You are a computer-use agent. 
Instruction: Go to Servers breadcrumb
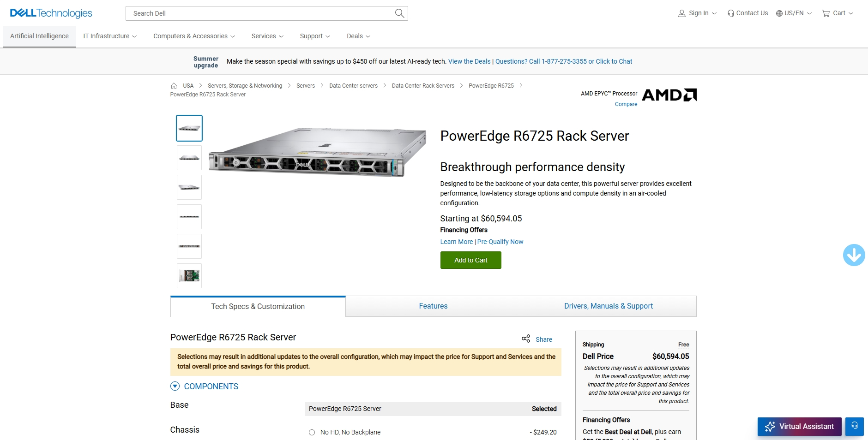[x=306, y=86]
